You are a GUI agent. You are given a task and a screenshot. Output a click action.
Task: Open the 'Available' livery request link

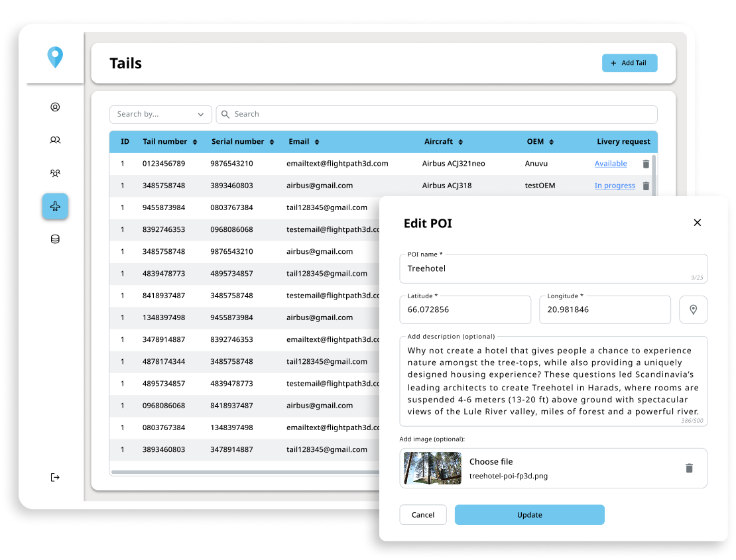point(611,164)
